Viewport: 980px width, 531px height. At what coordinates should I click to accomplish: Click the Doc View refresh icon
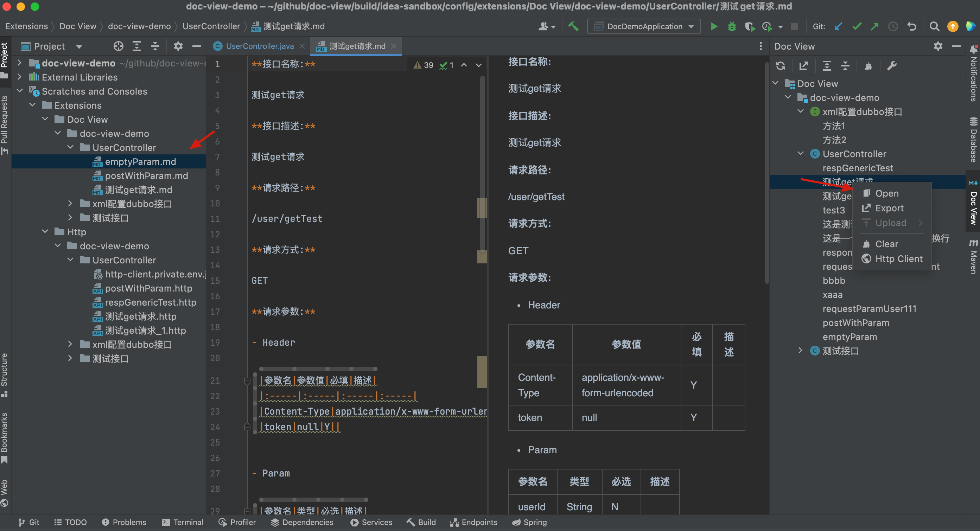tap(780, 66)
